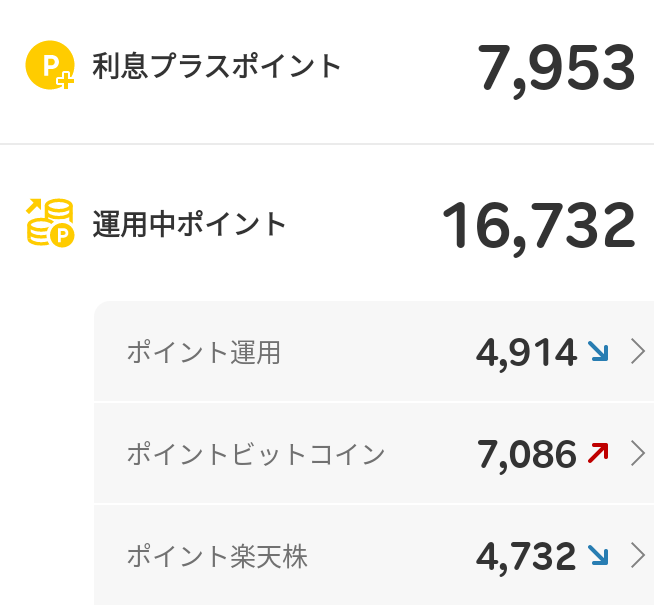Expand ポイント楽天株 using its right chevron
Screen dimensions: 654x605
[638, 555]
